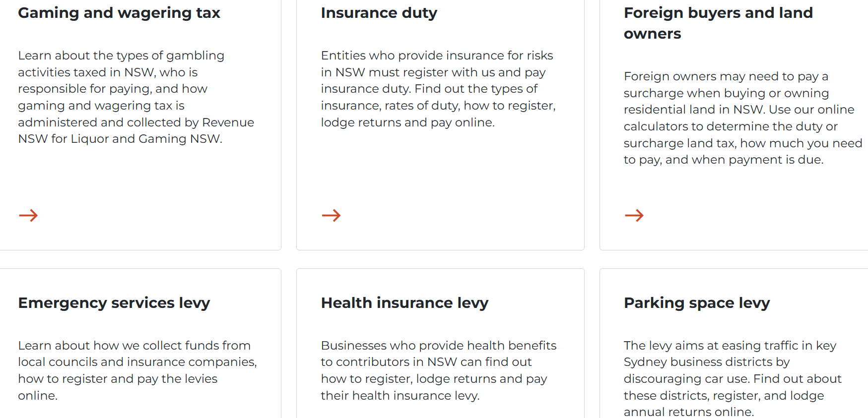Select the Foreign buyers and land owners title

point(718,23)
